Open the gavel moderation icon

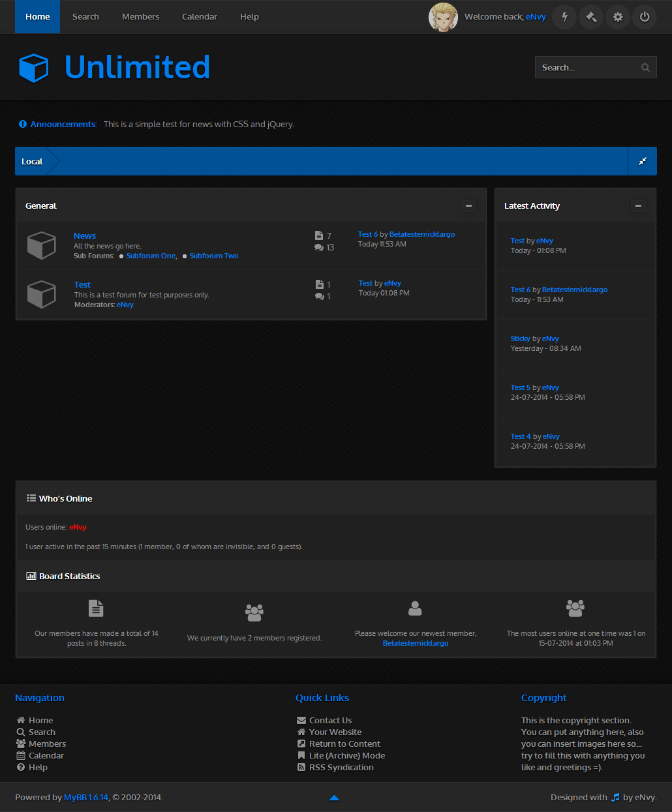pos(591,17)
